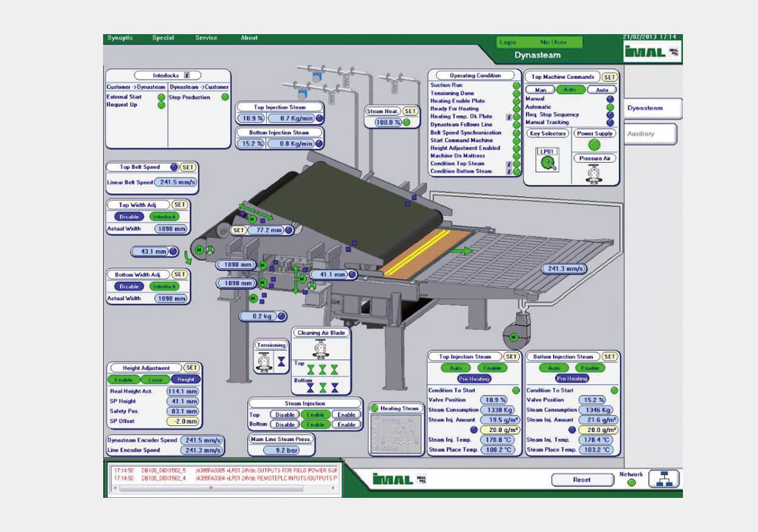Open the Special menu

click(163, 38)
